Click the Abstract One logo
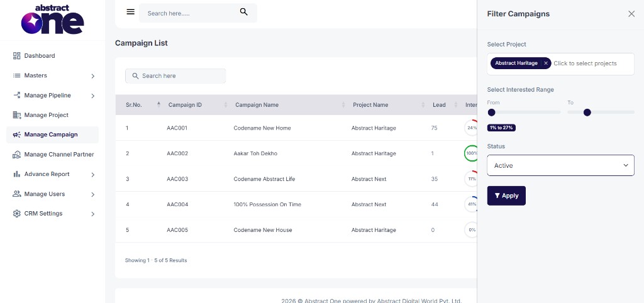Viewport: 644px width, 303px height. (52, 19)
